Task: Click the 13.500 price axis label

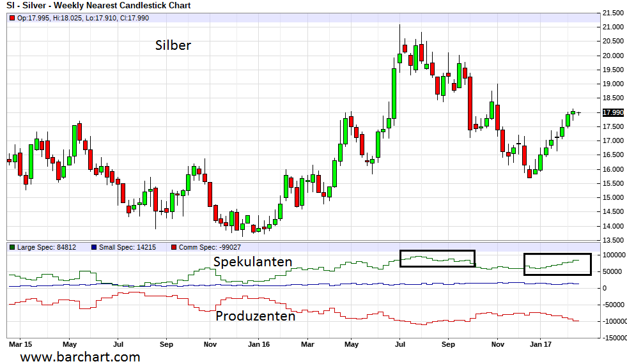Action: point(612,240)
